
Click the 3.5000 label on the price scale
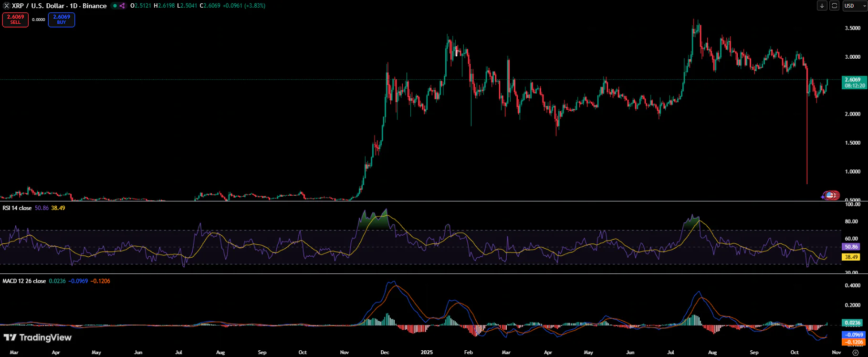click(x=853, y=28)
